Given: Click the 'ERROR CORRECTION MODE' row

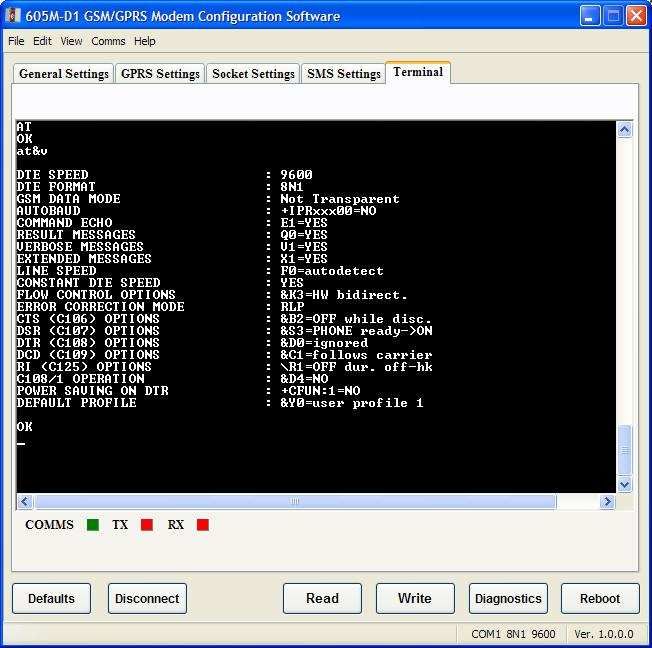Looking at the screenshot, I should [x=161, y=307].
